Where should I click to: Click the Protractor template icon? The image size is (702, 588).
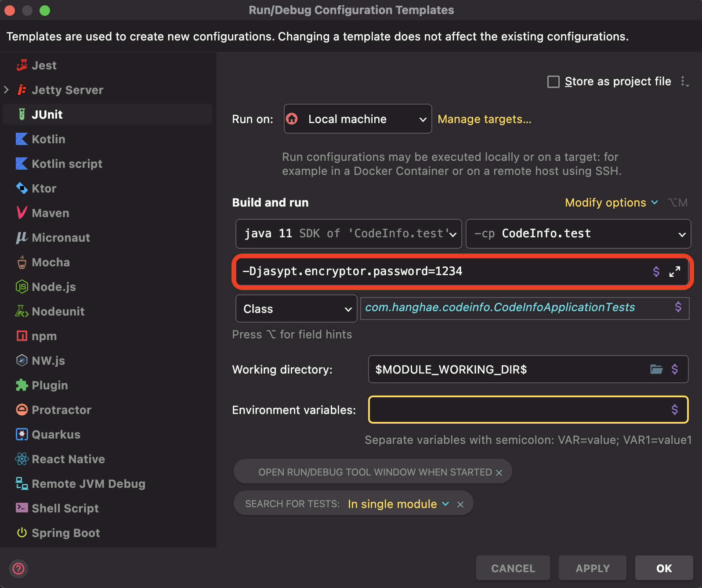click(x=22, y=410)
